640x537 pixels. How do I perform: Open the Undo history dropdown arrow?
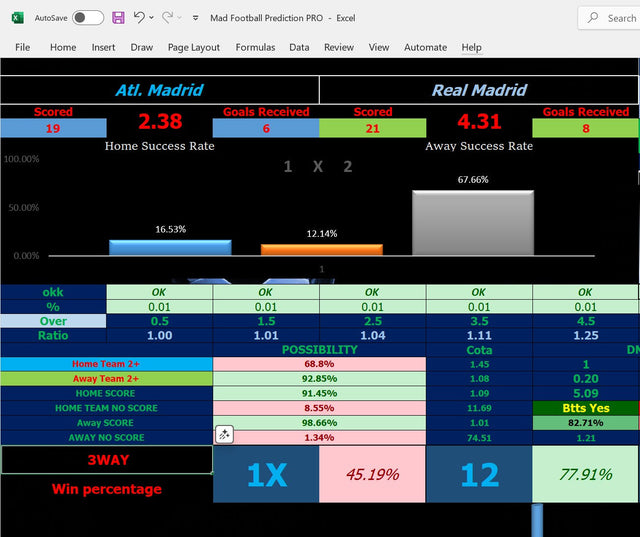pyautogui.click(x=152, y=18)
